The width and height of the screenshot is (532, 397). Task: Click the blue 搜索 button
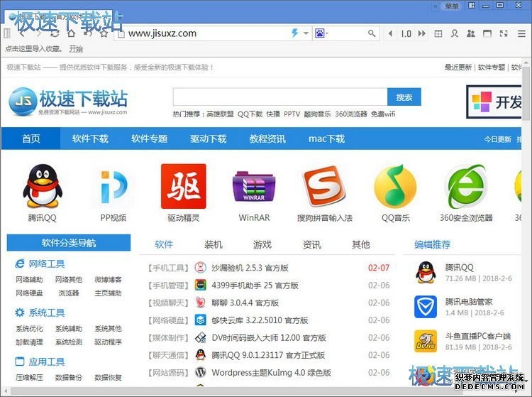point(404,97)
